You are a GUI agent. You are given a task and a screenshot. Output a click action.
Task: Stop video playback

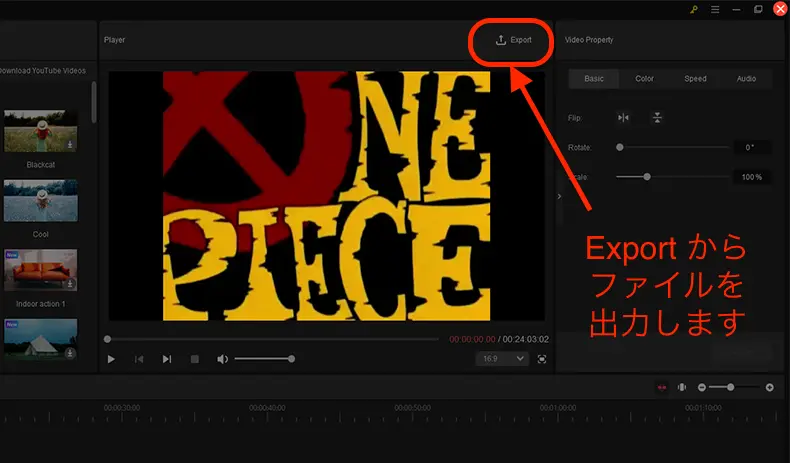[x=194, y=359]
